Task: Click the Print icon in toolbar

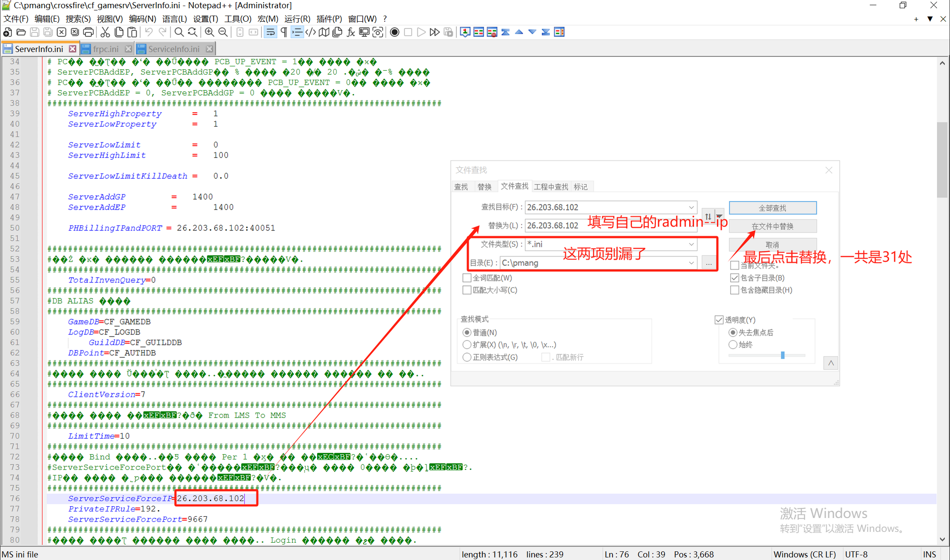Action: (88, 32)
